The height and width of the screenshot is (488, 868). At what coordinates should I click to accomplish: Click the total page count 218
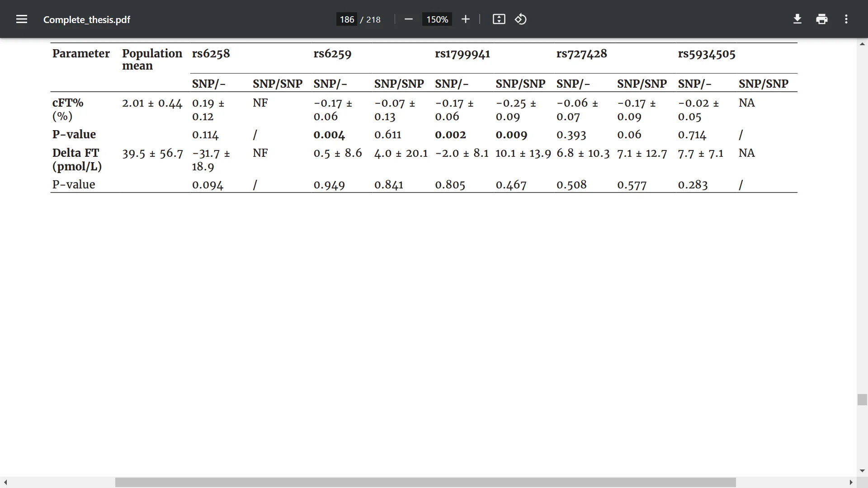tap(373, 19)
